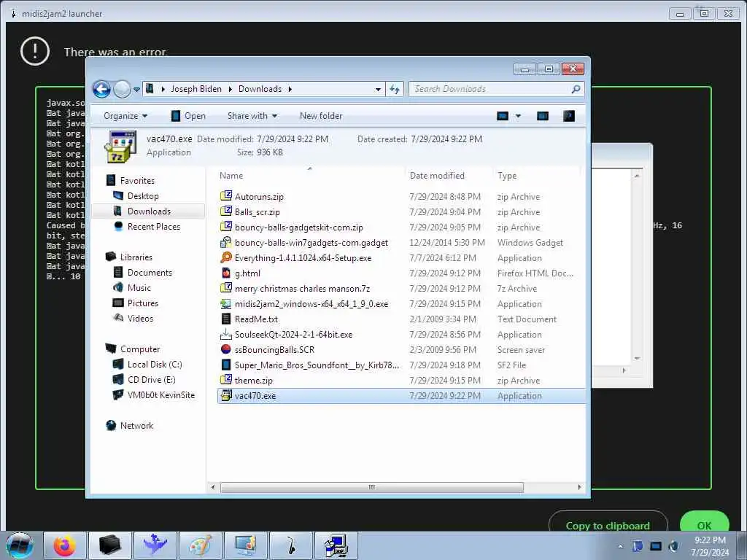The image size is (747, 560).
Task: Open CD Drive (E:)
Action: (151, 379)
